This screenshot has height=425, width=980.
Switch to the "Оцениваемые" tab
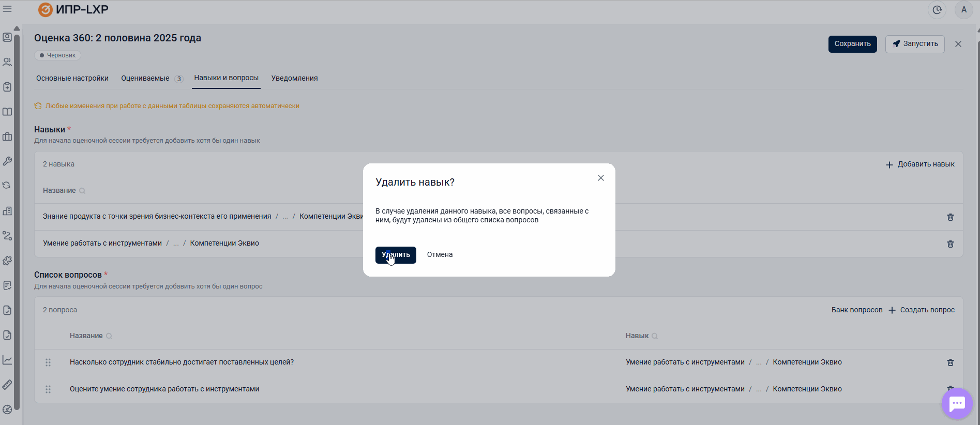[145, 78]
